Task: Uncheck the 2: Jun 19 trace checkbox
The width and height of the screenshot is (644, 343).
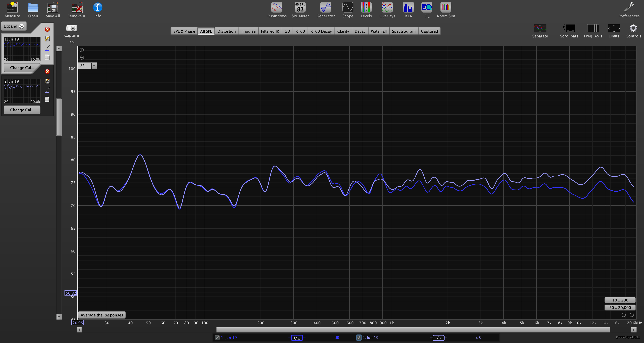Action: coord(358,338)
